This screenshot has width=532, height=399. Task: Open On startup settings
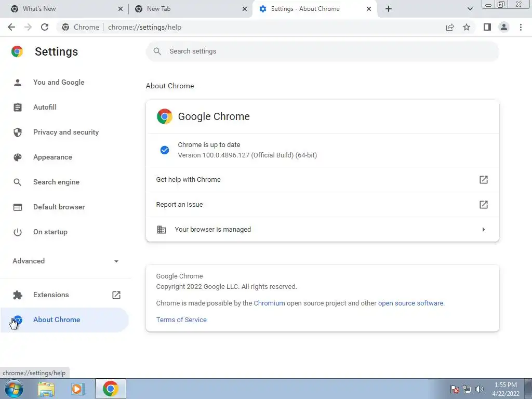click(x=64, y=232)
